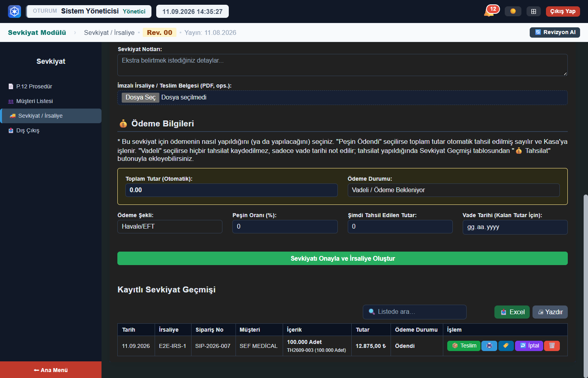The image size is (588, 378).
Task: Click the Rev. 00 revision badge
Action: 159,32
